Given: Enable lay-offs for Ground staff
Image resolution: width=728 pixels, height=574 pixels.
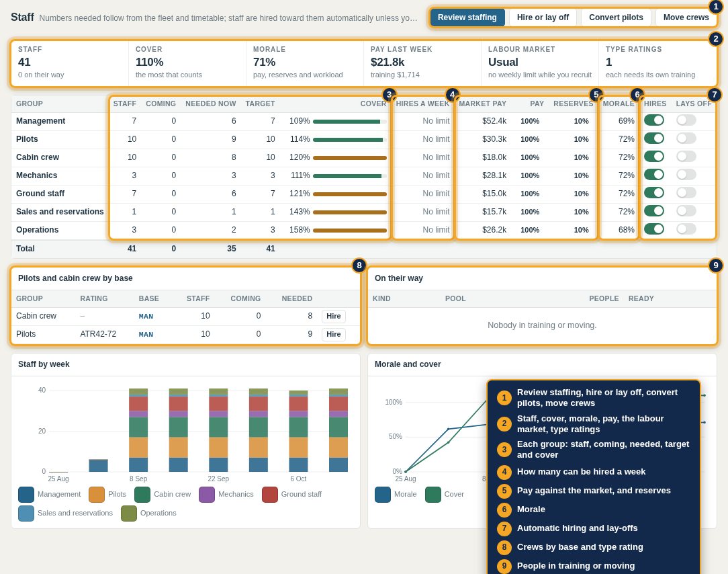Looking at the screenshot, I should click(686, 193).
